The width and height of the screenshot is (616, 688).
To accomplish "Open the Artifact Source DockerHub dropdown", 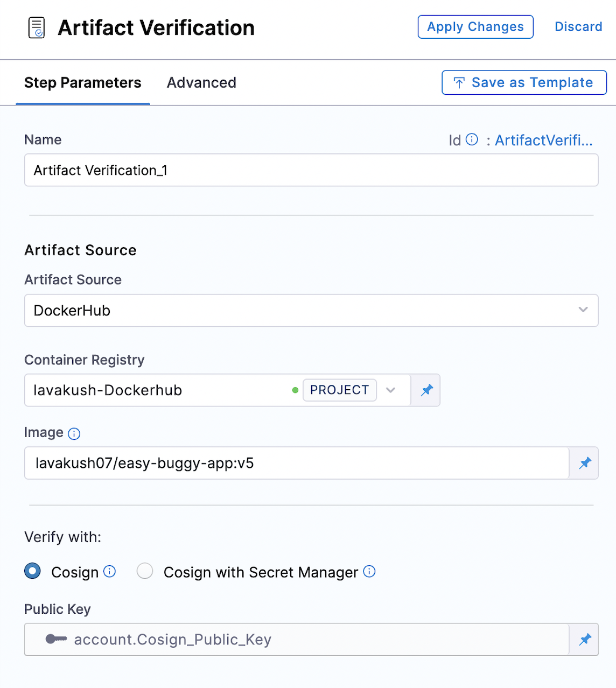I will point(311,310).
